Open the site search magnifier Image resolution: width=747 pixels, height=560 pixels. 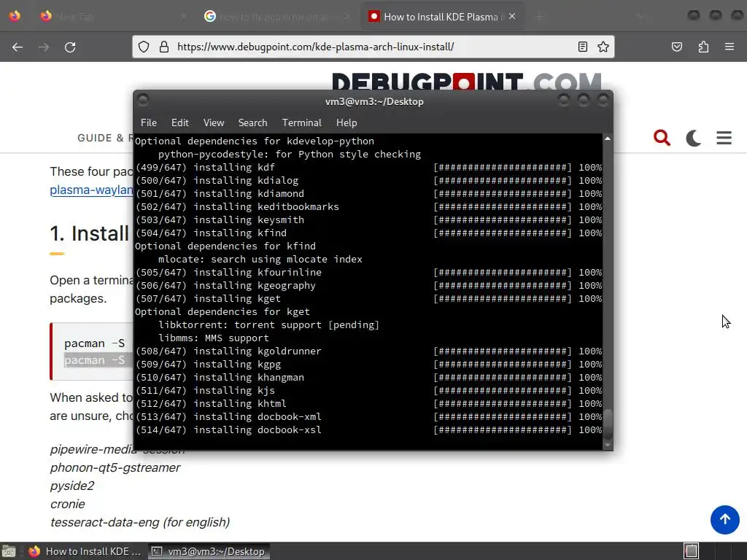(x=662, y=138)
